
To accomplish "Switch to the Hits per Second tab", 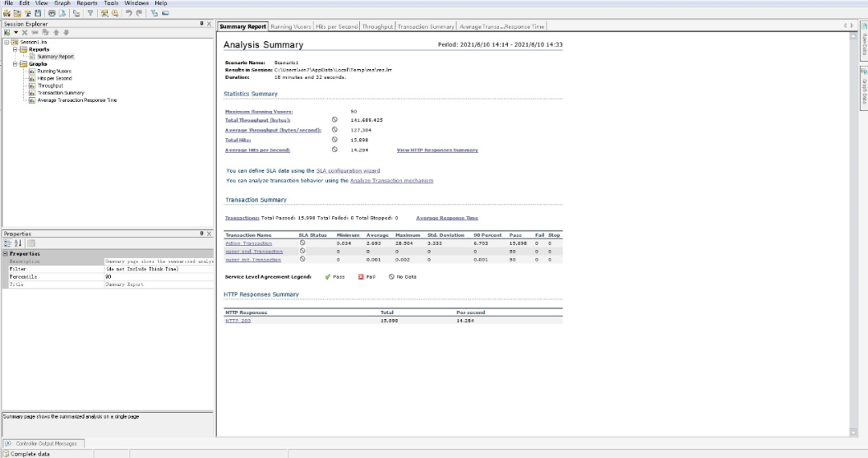I will [x=337, y=27].
